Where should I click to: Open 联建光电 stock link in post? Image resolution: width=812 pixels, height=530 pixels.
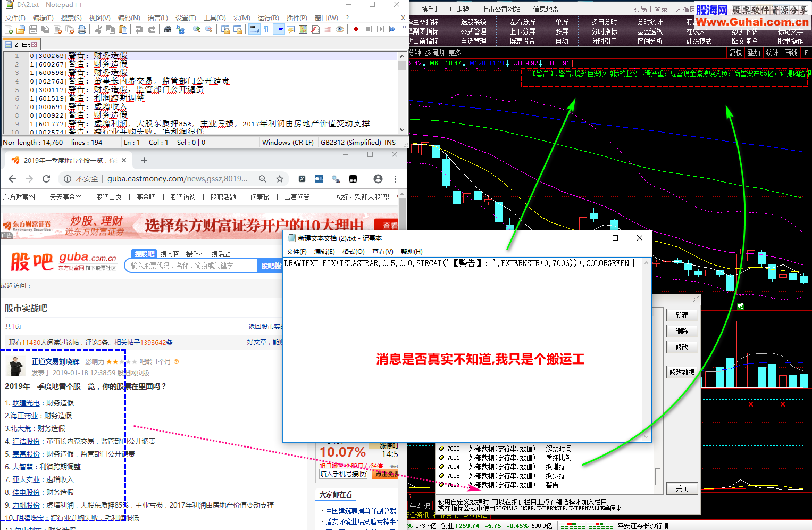pos(26,403)
